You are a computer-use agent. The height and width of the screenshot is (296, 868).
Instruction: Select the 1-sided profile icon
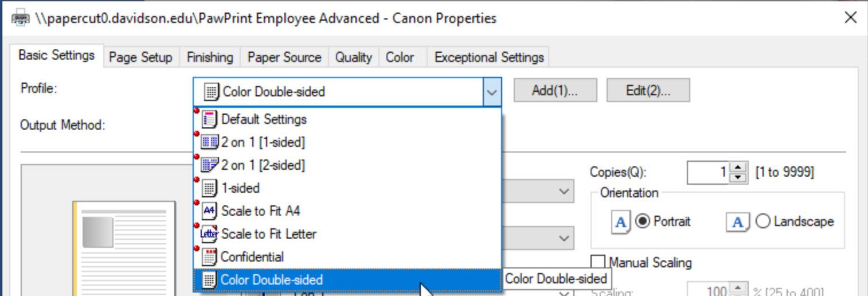(x=210, y=188)
